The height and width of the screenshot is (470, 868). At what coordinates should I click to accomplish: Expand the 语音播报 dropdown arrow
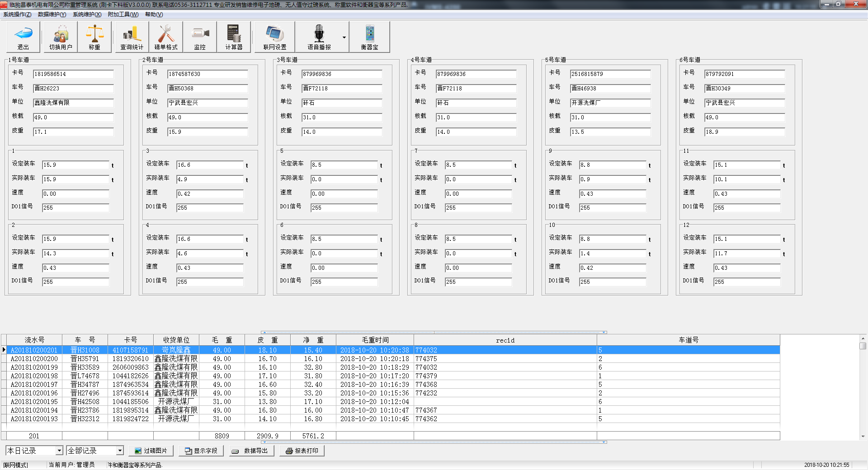pos(344,38)
